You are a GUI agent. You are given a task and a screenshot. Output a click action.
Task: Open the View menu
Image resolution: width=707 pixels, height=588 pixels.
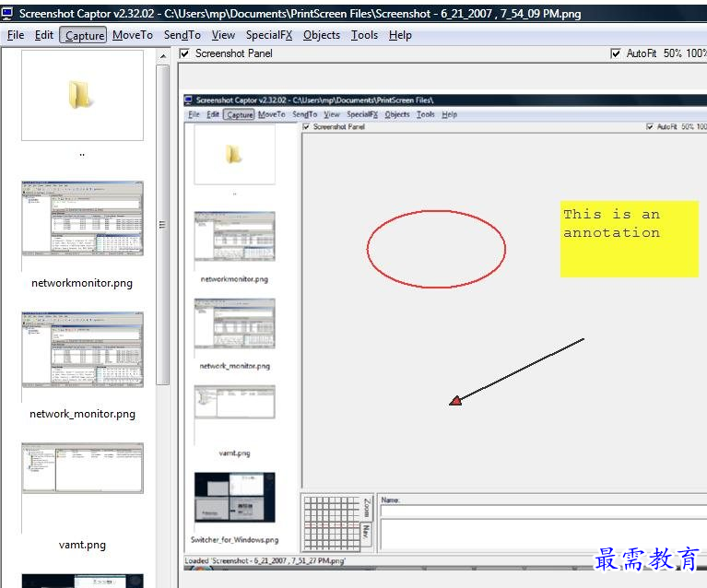tap(224, 35)
